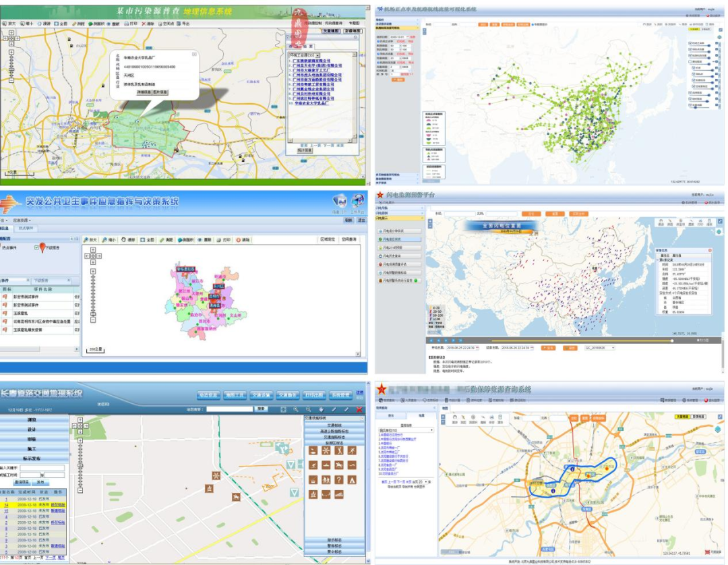Click 全图 tool in public health system toolbar
The image size is (728, 565).
(147, 240)
